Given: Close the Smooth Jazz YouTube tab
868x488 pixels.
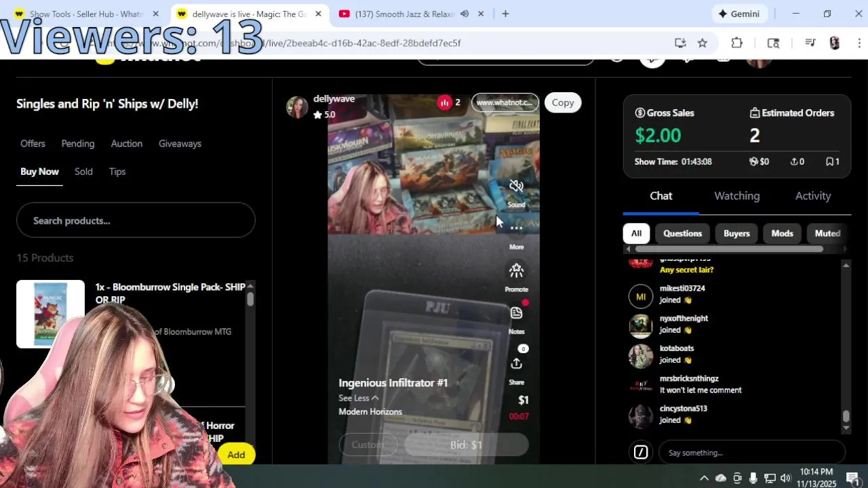Looking at the screenshot, I should coord(481,14).
